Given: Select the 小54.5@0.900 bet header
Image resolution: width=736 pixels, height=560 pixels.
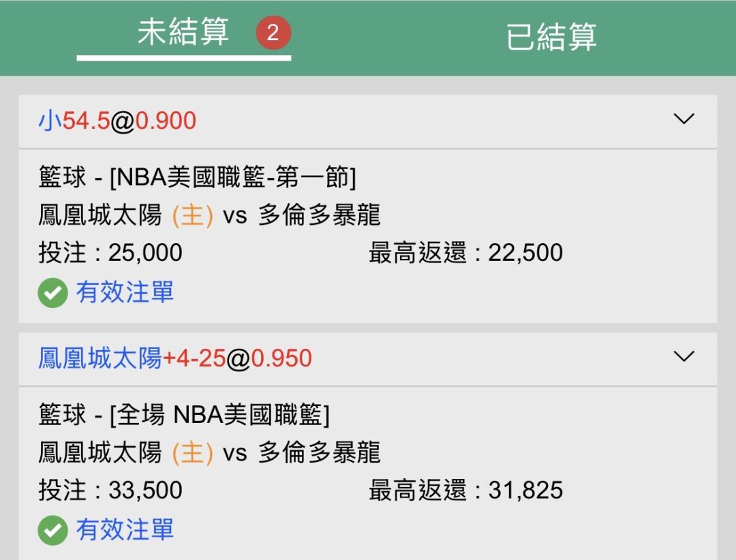Looking at the screenshot, I should coord(117,121).
